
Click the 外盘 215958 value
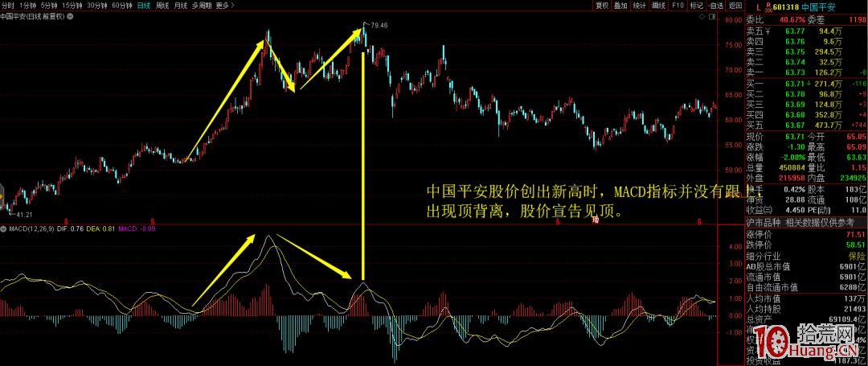pos(791,178)
